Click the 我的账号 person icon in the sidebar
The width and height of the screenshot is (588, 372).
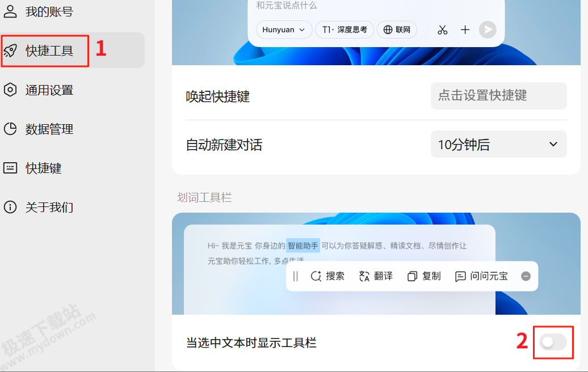point(10,11)
